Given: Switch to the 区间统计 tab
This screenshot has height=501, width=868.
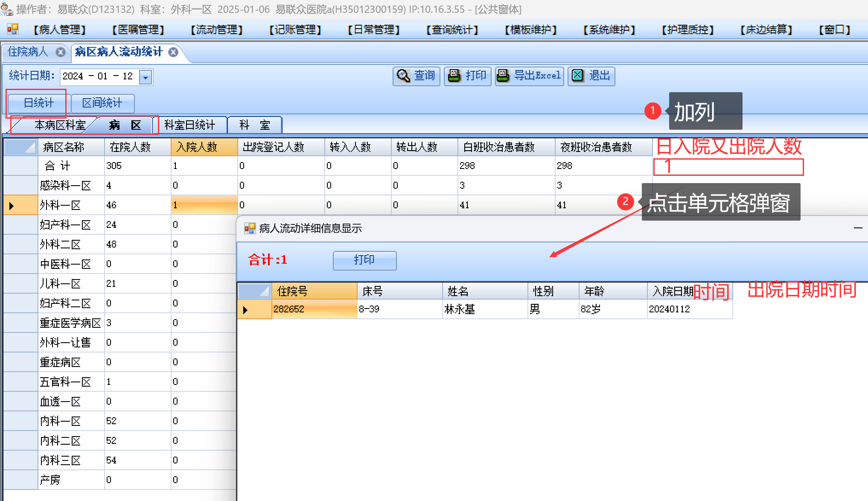Looking at the screenshot, I should click(102, 103).
